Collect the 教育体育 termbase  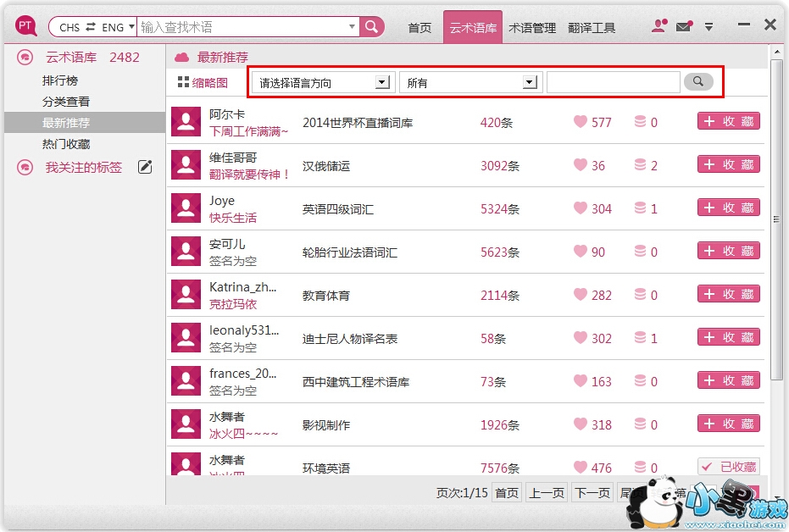click(728, 294)
